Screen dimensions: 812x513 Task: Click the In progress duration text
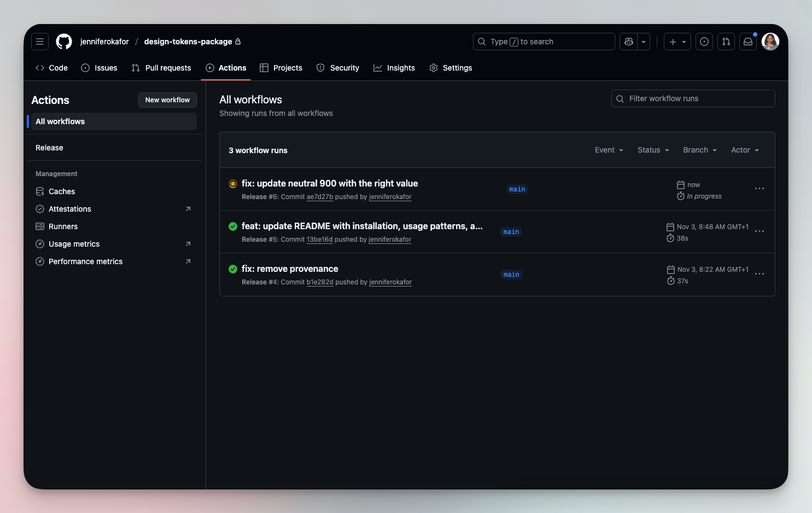coord(704,196)
